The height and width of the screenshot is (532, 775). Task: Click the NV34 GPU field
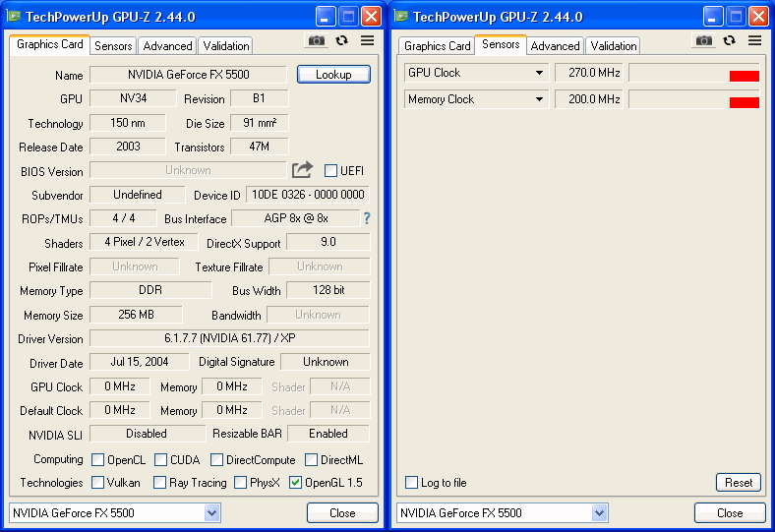(133, 98)
